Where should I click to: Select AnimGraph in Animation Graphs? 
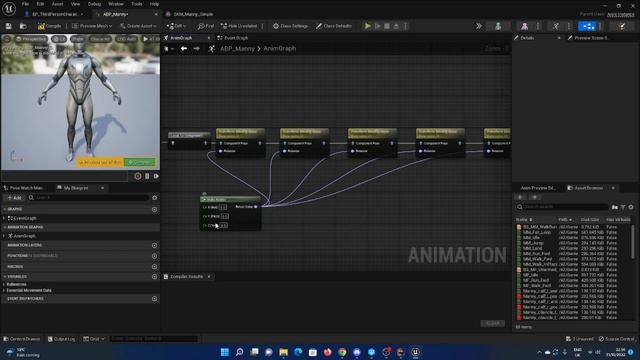coord(24,236)
